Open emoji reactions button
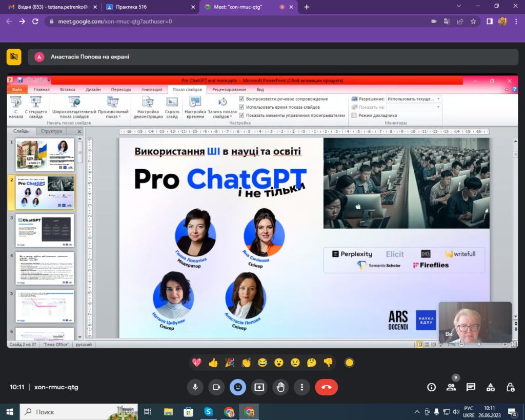This screenshot has width=525, height=420. point(237,387)
